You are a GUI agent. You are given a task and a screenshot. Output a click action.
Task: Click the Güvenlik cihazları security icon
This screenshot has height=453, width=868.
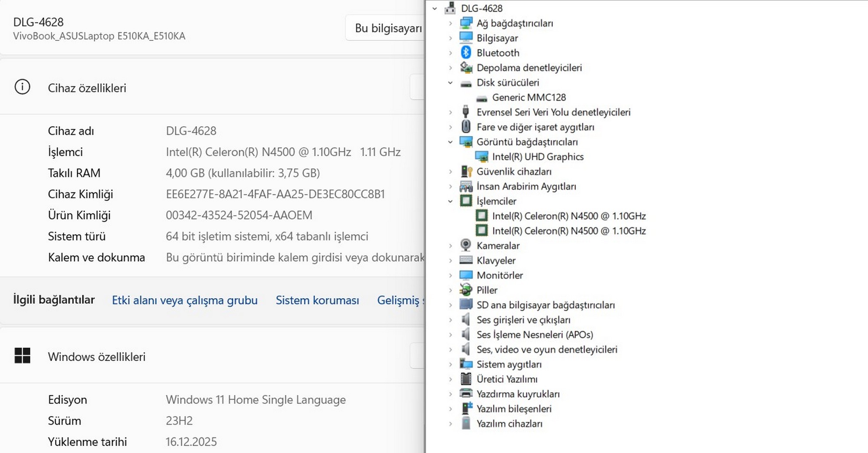click(466, 171)
